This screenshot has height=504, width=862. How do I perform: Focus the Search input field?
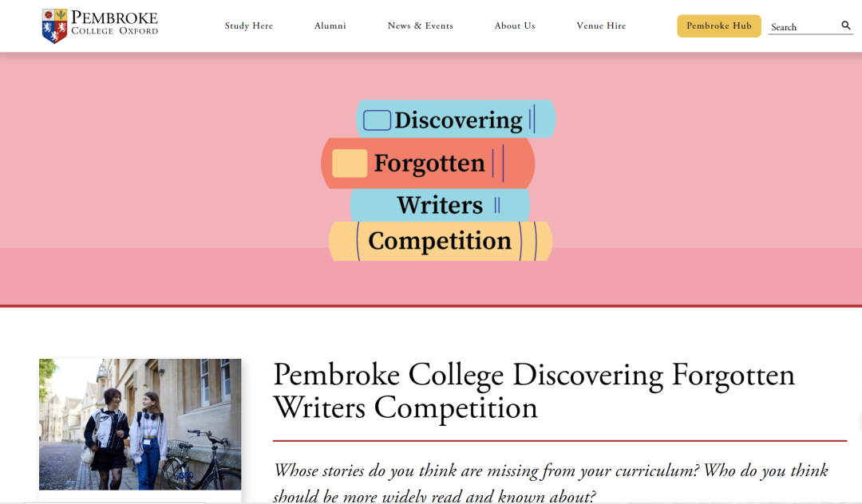[x=803, y=27]
